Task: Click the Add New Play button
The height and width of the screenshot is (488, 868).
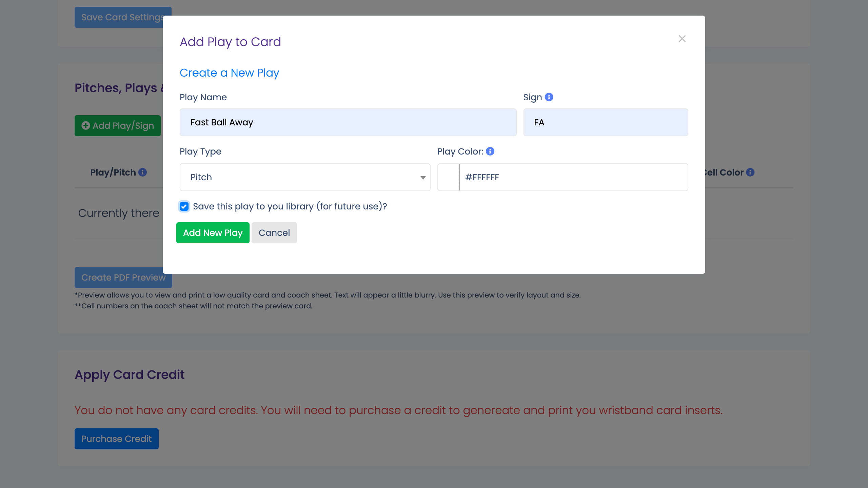Action: tap(213, 233)
